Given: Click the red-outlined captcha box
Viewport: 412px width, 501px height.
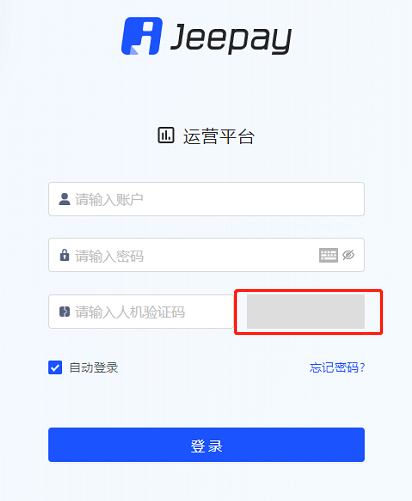Looking at the screenshot, I should coord(309,312).
